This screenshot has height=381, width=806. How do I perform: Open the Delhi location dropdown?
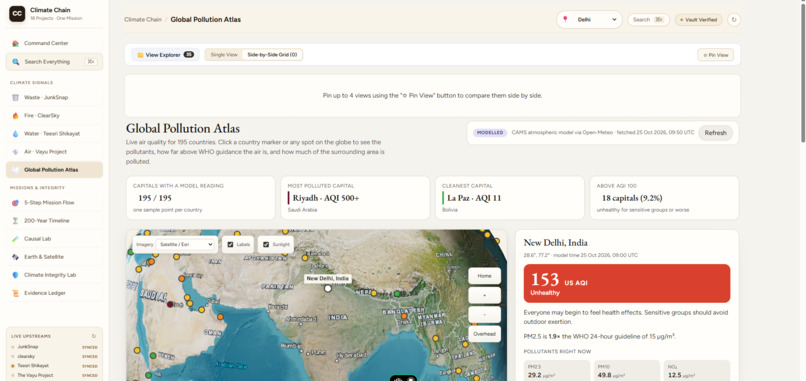click(589, 20)
